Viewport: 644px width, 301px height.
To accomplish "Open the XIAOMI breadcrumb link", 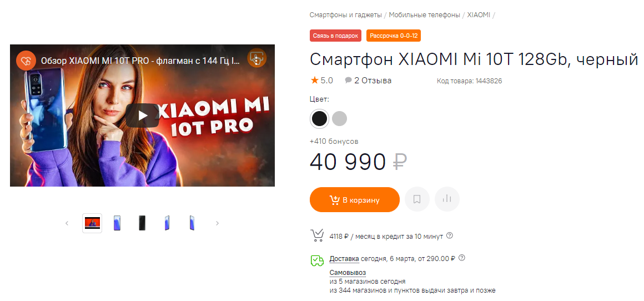I will click(x=479, y=15).
